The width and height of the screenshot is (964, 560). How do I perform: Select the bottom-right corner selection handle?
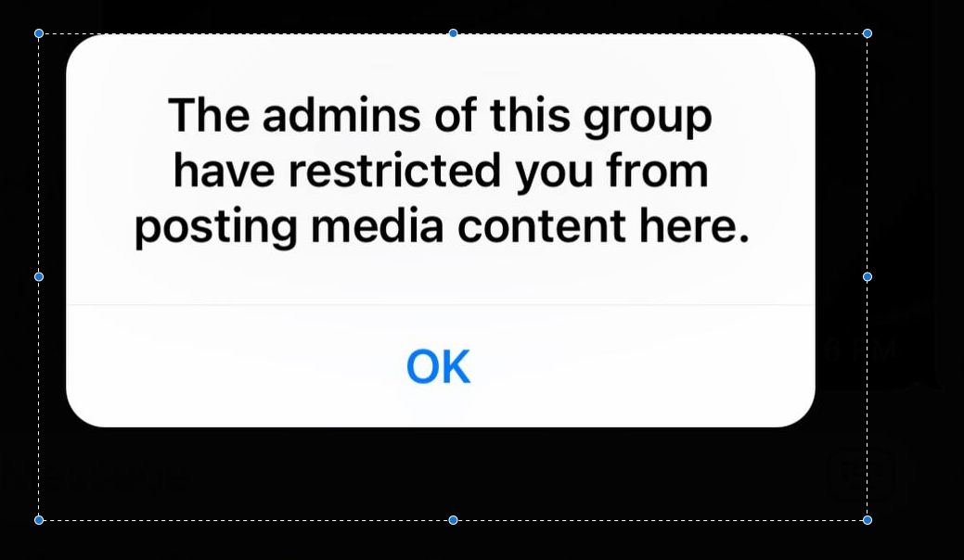(868, 520)
